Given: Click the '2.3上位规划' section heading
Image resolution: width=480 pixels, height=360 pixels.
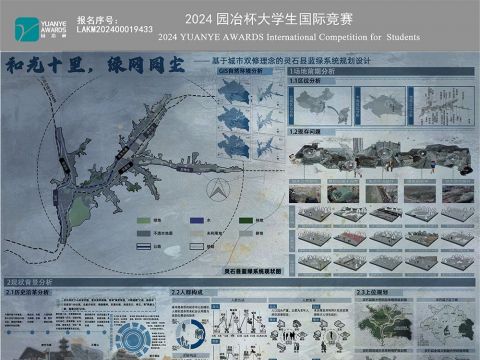Looking at the screenshot, I should pos(372,292).
